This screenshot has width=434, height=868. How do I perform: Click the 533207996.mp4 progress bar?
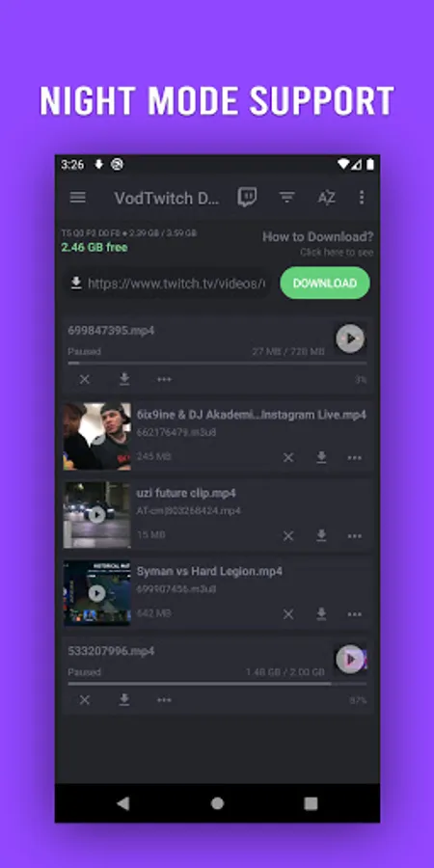(217, 684)
